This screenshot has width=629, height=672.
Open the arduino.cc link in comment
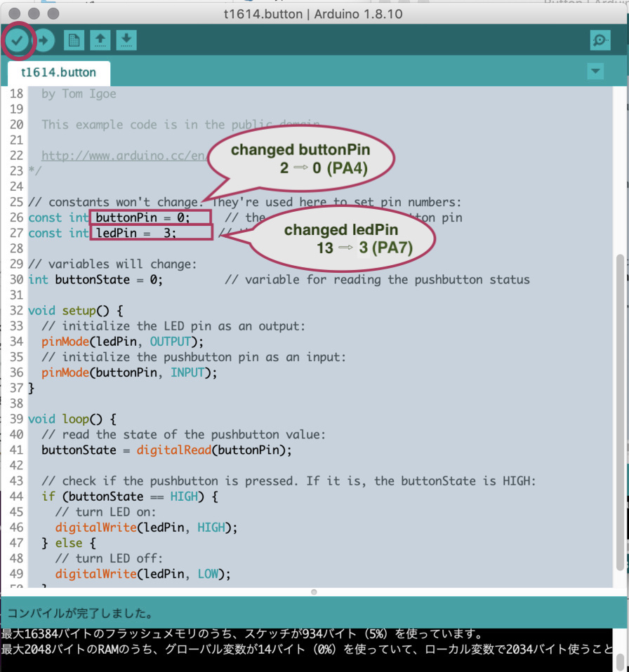[124, 156]
